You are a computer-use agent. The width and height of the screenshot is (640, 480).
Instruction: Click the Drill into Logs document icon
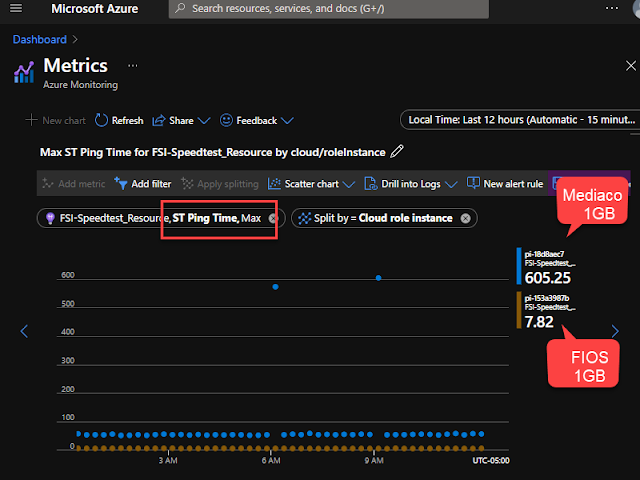(x=371, y=184)
